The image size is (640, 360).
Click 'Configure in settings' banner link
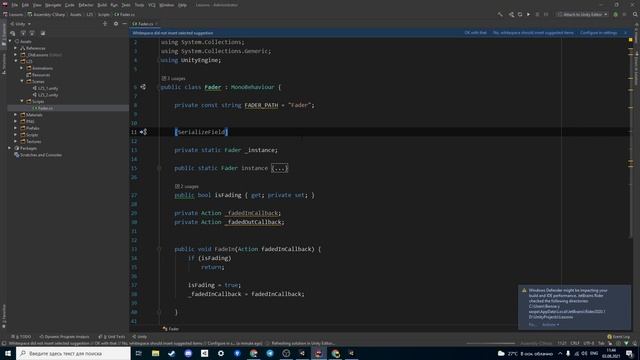pos(598,33)
